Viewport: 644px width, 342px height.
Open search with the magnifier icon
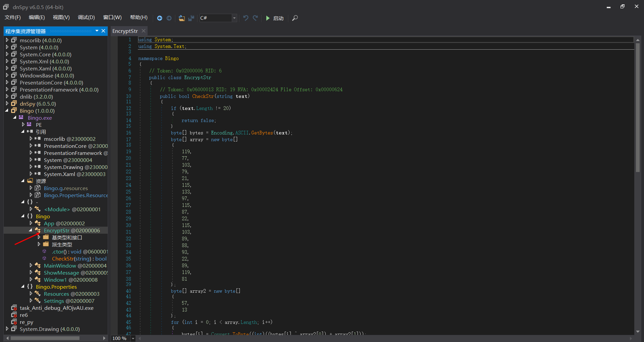click(x=295, y=18)
